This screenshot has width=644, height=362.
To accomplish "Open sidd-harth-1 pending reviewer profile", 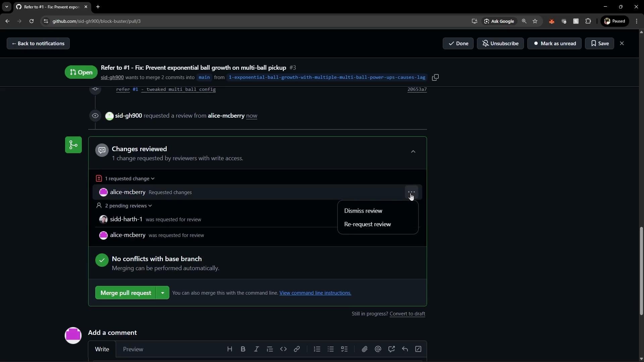I will 126,220.
